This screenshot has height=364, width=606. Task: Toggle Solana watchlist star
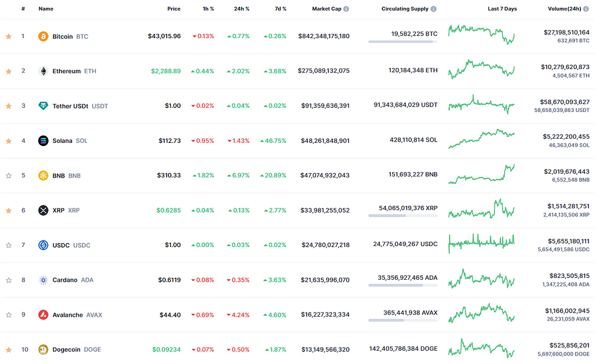(x=8, y=141)
